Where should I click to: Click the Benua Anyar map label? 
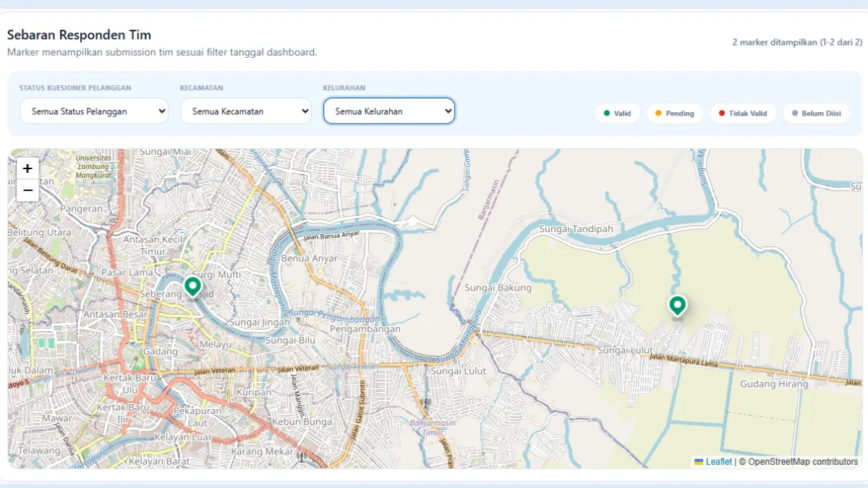pyautogui.click(x=310, y=258)
